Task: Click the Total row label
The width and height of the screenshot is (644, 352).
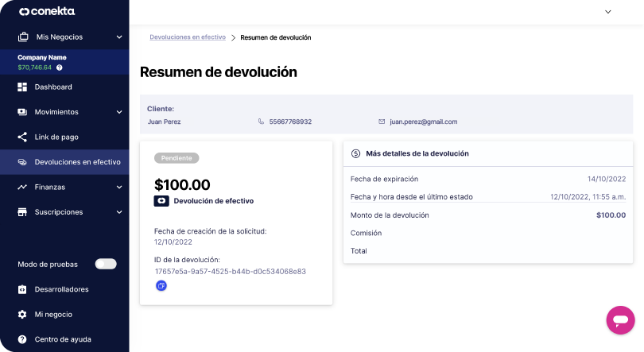Action: (x=359, y=251)
